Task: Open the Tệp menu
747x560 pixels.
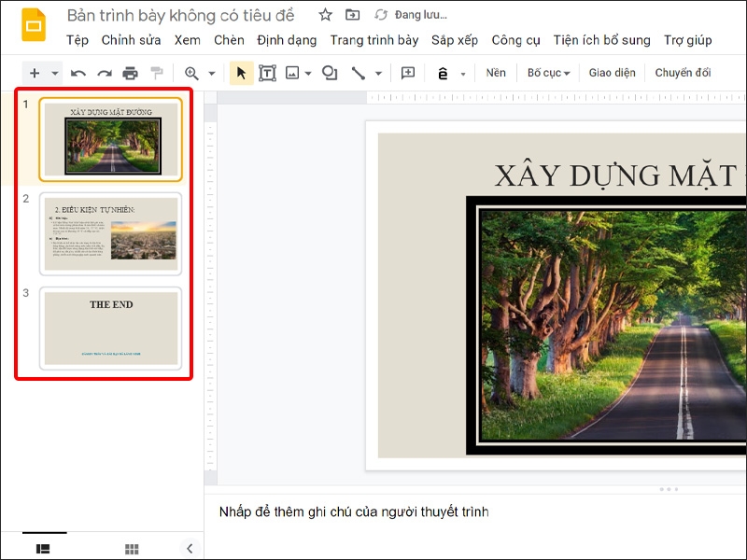Action: point(78,40)
